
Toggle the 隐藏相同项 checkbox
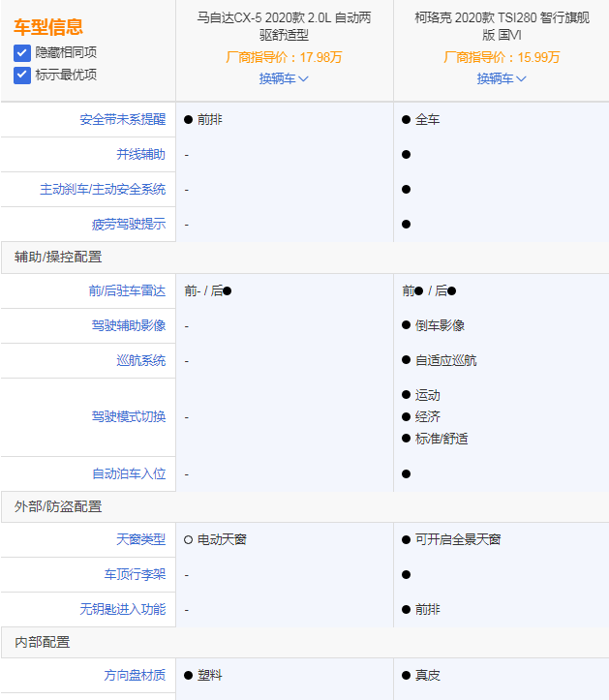[22, 52]
